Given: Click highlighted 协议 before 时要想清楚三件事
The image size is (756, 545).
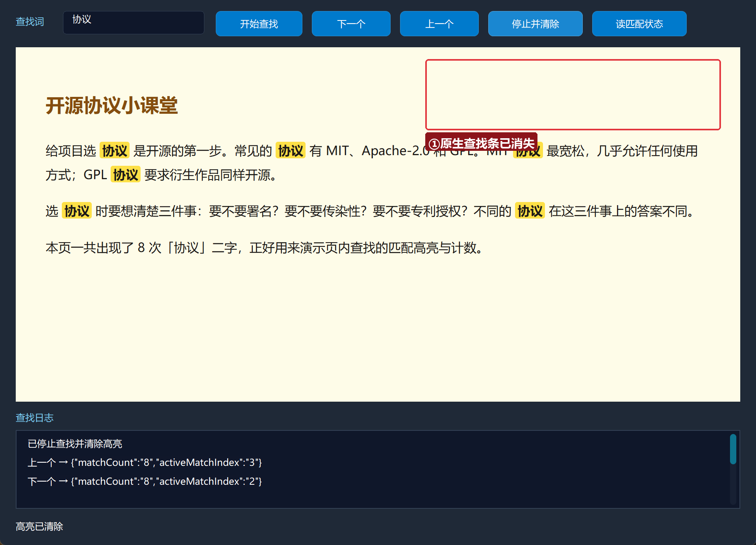Looking at the screenshot, I should [x=77, y=211].
